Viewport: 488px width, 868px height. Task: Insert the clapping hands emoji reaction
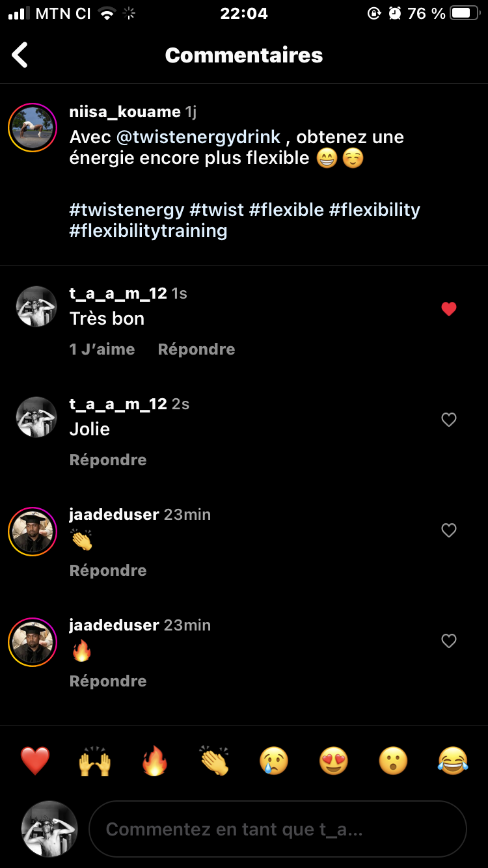click(214, 761)
